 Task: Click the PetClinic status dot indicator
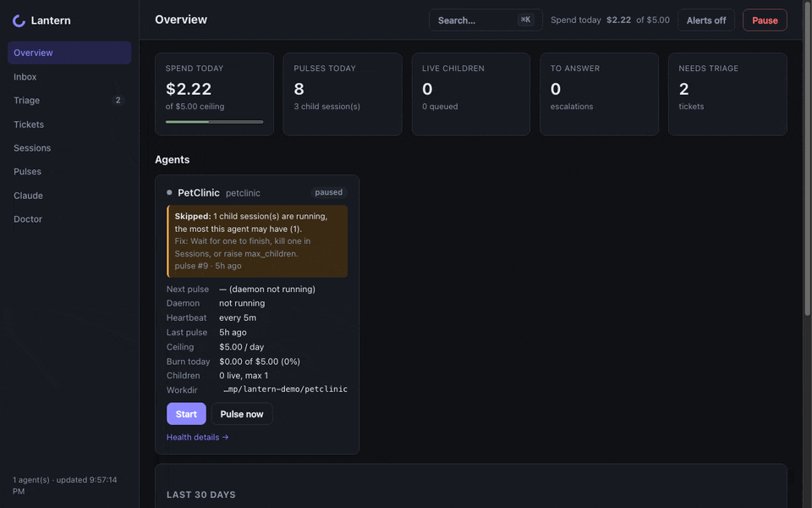click(169, 192)
